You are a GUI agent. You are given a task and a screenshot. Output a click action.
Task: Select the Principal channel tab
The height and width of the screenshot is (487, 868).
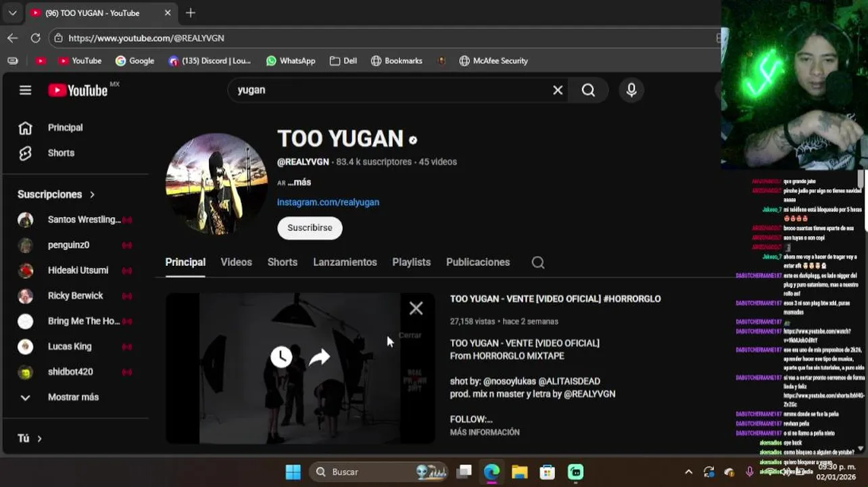(x=185, y=262)
